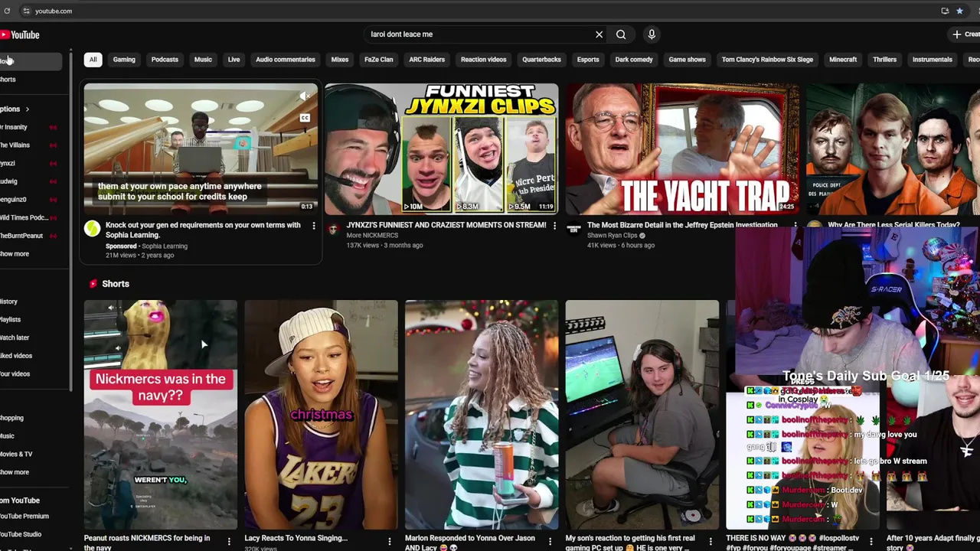Open the Sophia Learning channel avatar
The height and width of the screenshot is (551, 980).
pos(92,228)
